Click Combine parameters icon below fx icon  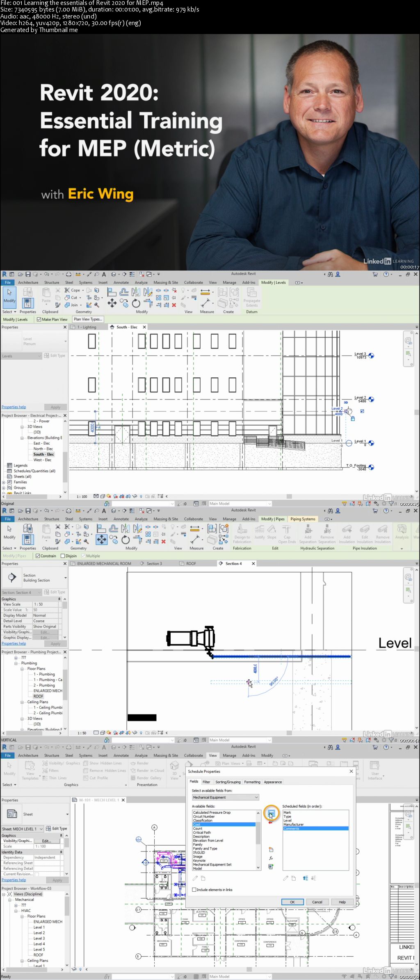(x=271, y=867)
